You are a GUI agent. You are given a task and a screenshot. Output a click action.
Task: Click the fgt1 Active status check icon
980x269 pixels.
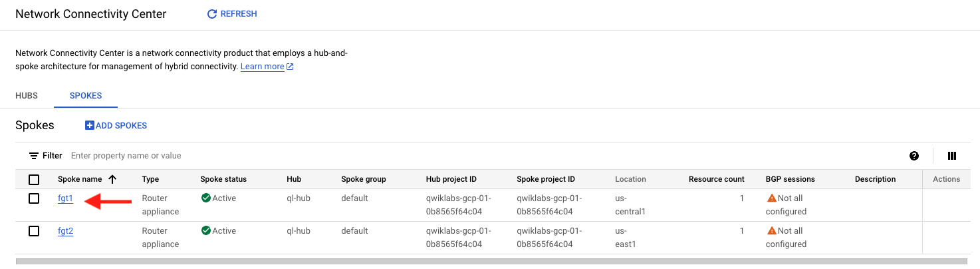pyautogui.click(x=205, y=198)
